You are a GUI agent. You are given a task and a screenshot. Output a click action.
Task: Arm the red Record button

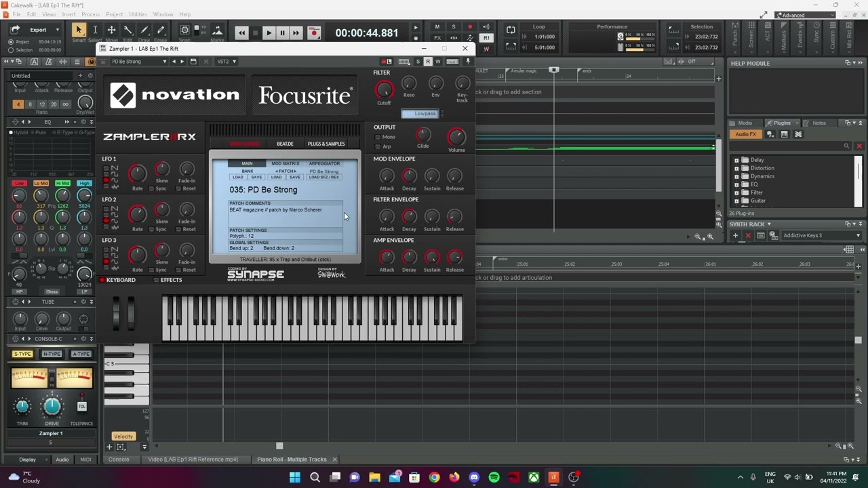tap(313, 33)
